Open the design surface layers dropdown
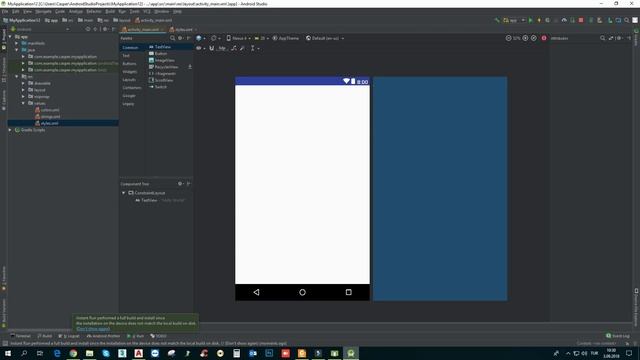This screenshot has width=640, height=360. [x=200, y=38]
